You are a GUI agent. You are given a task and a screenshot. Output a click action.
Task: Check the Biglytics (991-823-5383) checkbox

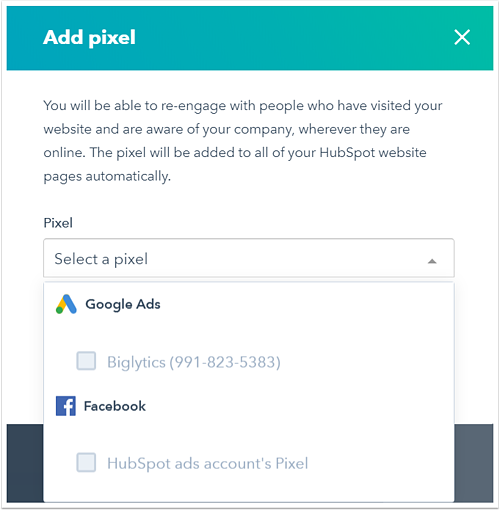[x=86, y=361]
